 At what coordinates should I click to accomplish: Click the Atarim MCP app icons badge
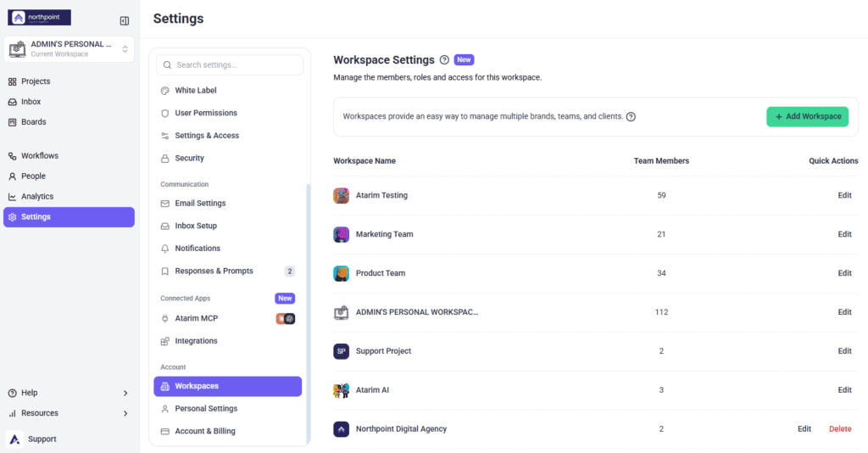pos(286,318)
